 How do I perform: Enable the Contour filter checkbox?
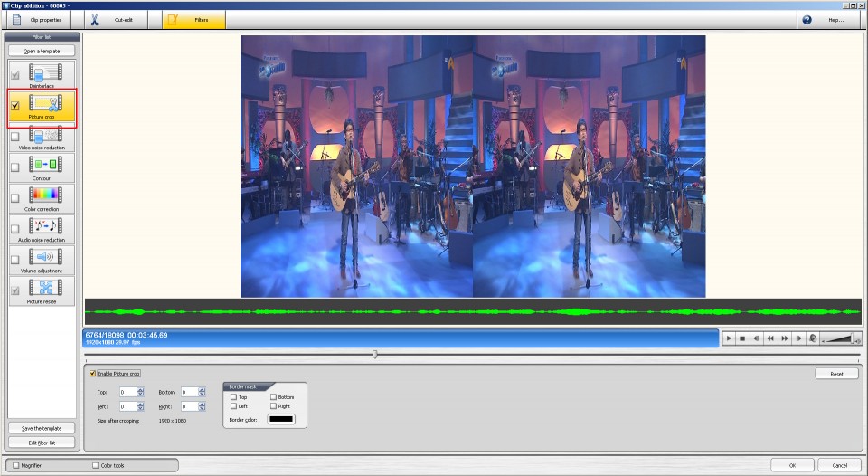15,167
